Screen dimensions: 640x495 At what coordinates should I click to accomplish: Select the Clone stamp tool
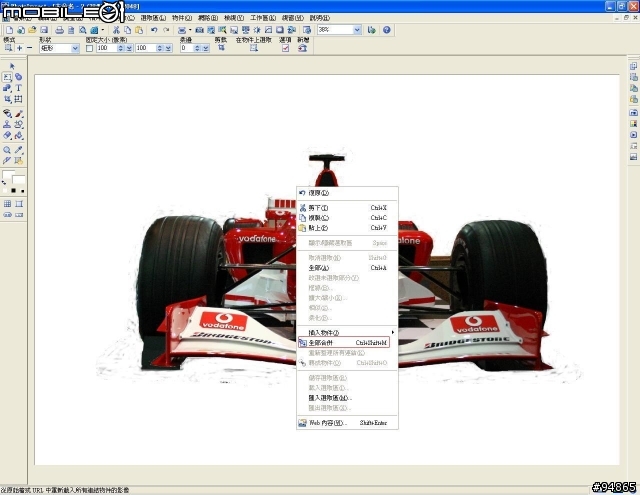tap(7, 124)
